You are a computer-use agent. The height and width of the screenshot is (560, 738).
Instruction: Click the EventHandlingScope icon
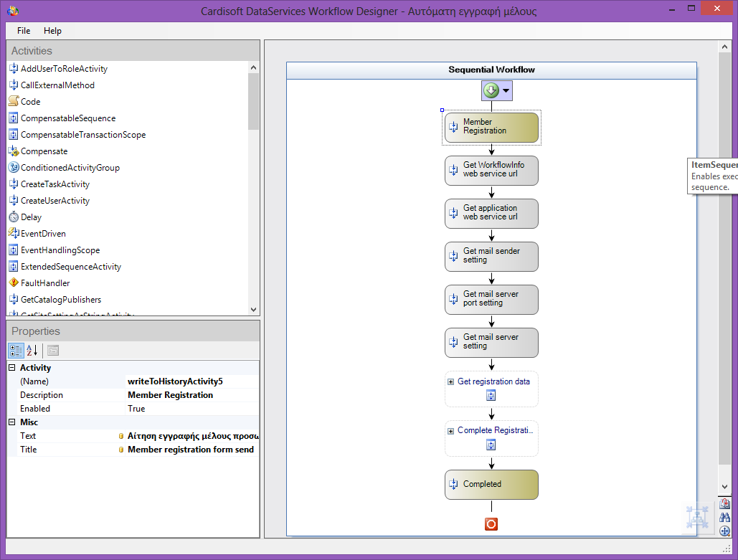[x=14, y=250]
